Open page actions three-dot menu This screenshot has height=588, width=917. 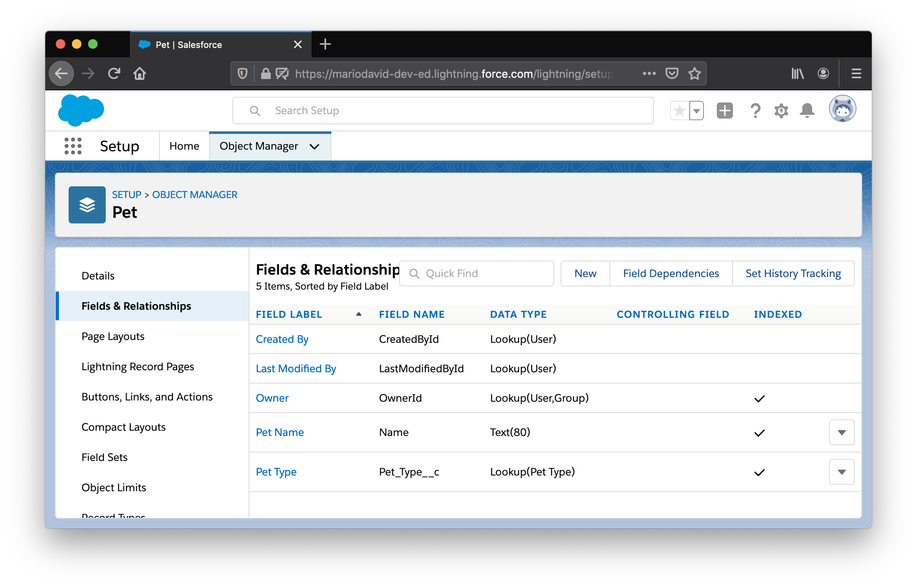click(649, 73)
